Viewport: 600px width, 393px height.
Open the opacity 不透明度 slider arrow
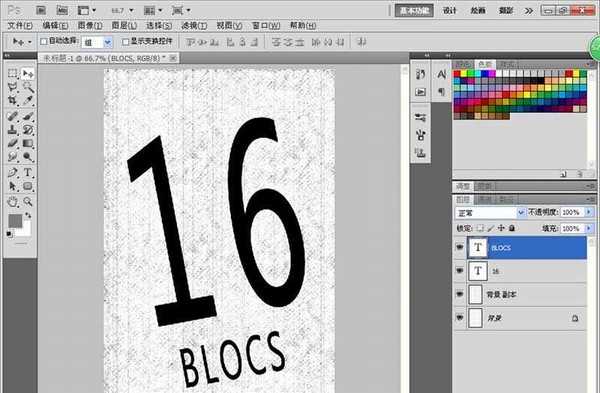[x=589, y=212]
